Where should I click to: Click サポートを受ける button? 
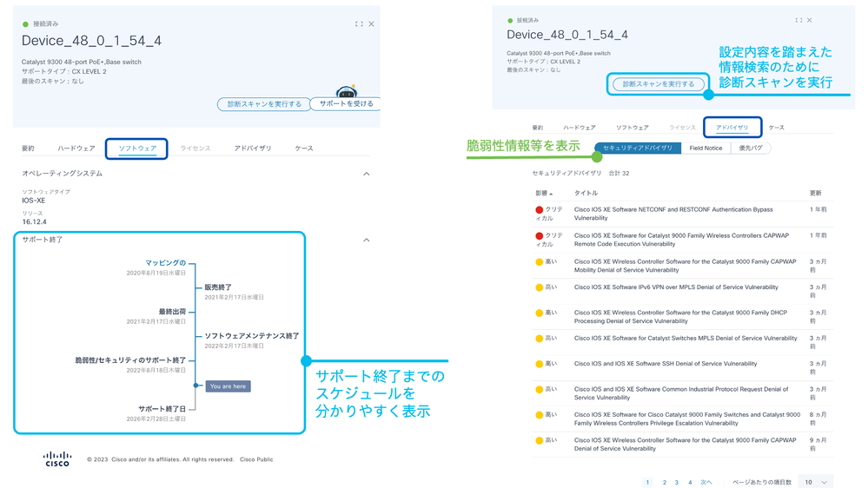pyautogui.click(x=346, y=103)
